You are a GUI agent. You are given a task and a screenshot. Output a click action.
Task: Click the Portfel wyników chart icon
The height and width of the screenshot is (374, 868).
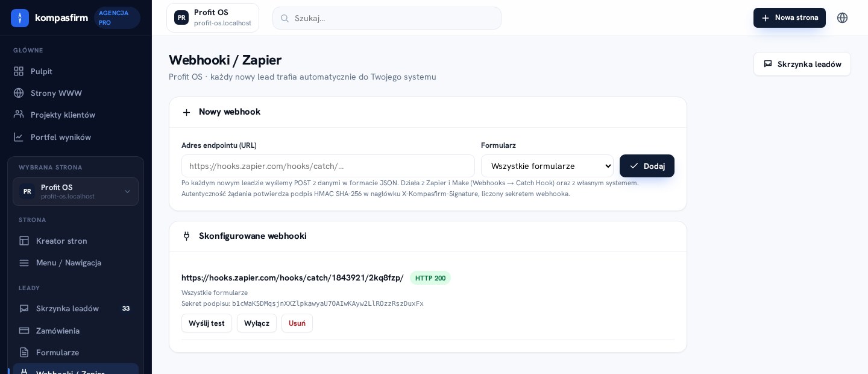19,137
